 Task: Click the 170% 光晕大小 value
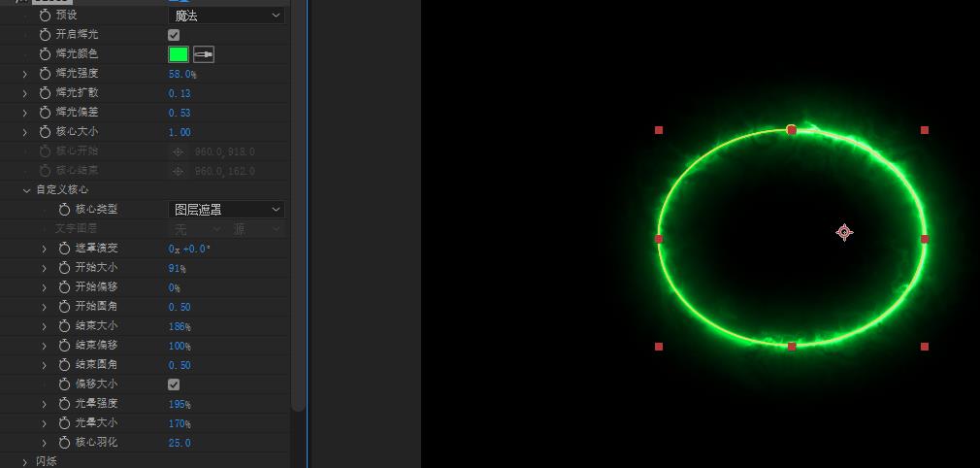coord(180,423)
